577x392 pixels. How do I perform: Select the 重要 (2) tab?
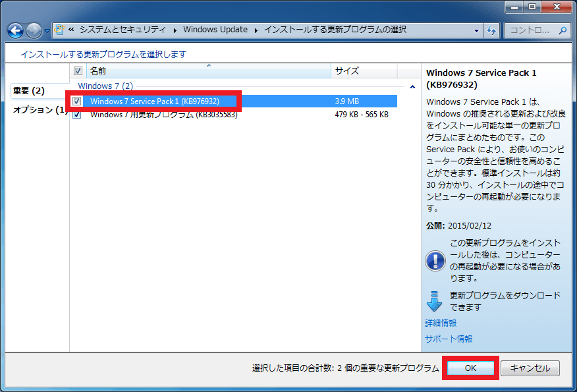[38, 90]
